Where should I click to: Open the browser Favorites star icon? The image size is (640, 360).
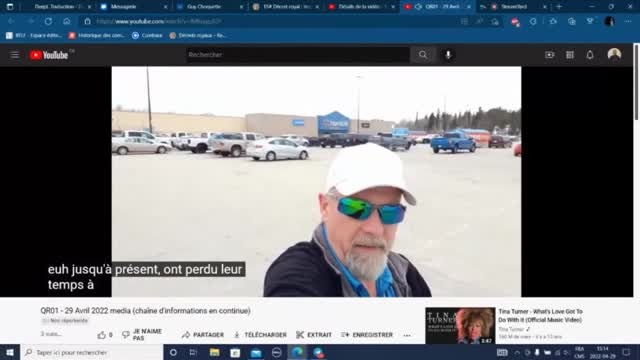553,21
